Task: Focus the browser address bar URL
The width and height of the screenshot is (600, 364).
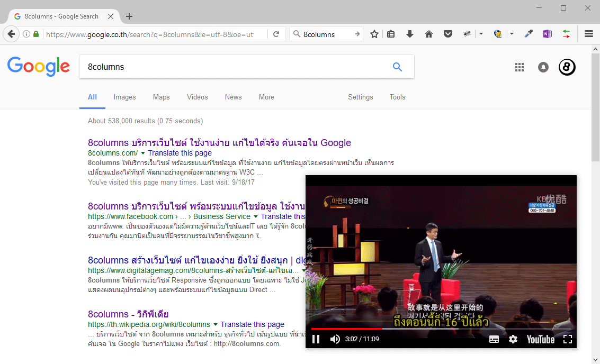Action: click(150, 34)
